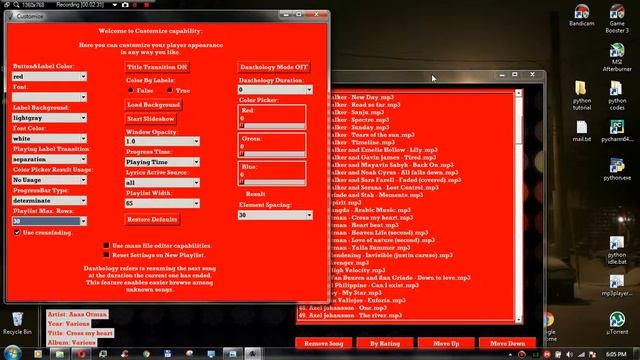This screenshot has height=360, width=640.
Task: Click the Blue color slider
Action: [x=272, y=182]
